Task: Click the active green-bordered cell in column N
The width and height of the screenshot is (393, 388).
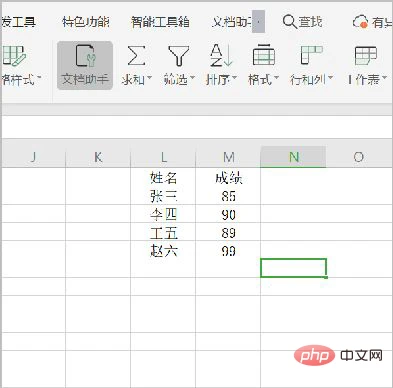Action: (293, 268)
